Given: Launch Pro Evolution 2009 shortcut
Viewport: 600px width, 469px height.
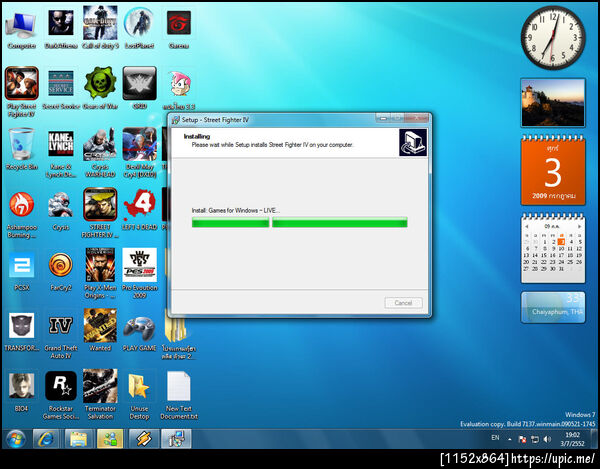Looking at the screenshot, I should click(139, 273).
